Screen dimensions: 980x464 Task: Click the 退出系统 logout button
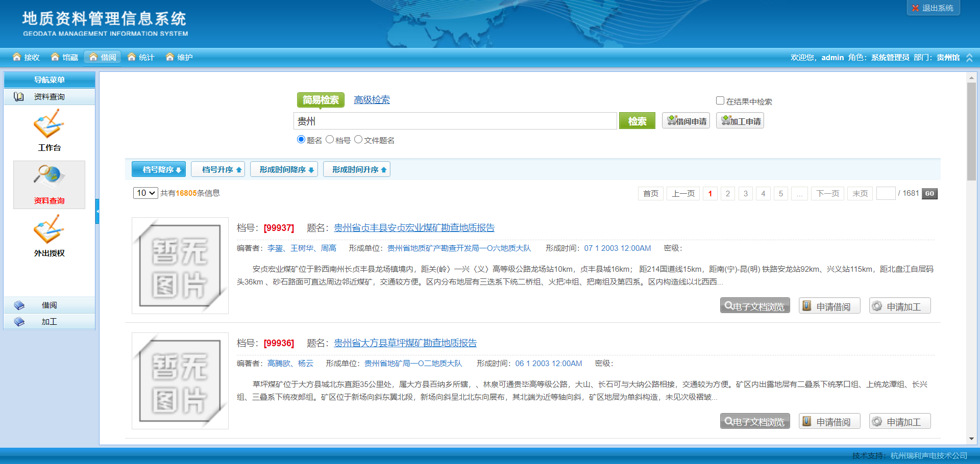(933, 8)
